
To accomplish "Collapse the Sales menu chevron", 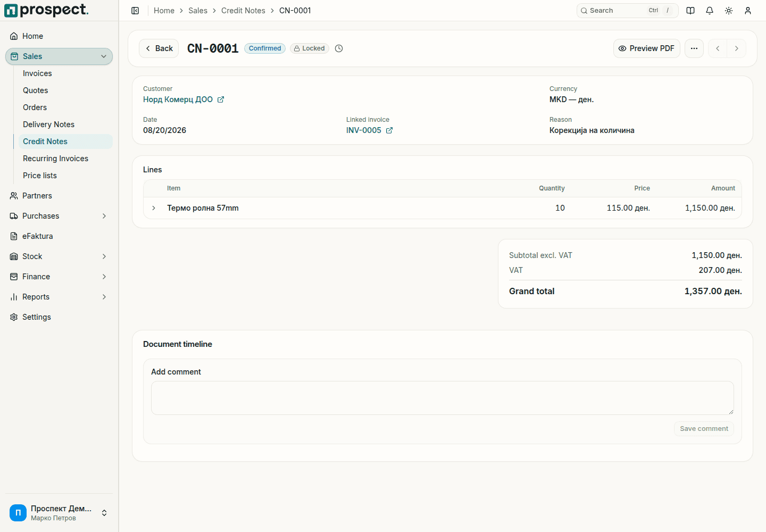I will pyautogui.click(x=104, y=56).
